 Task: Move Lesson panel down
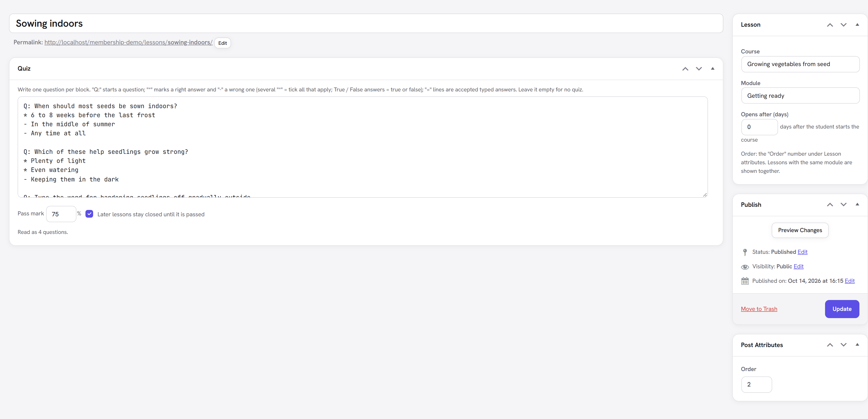pyautogui.click(x=843, y=25)
